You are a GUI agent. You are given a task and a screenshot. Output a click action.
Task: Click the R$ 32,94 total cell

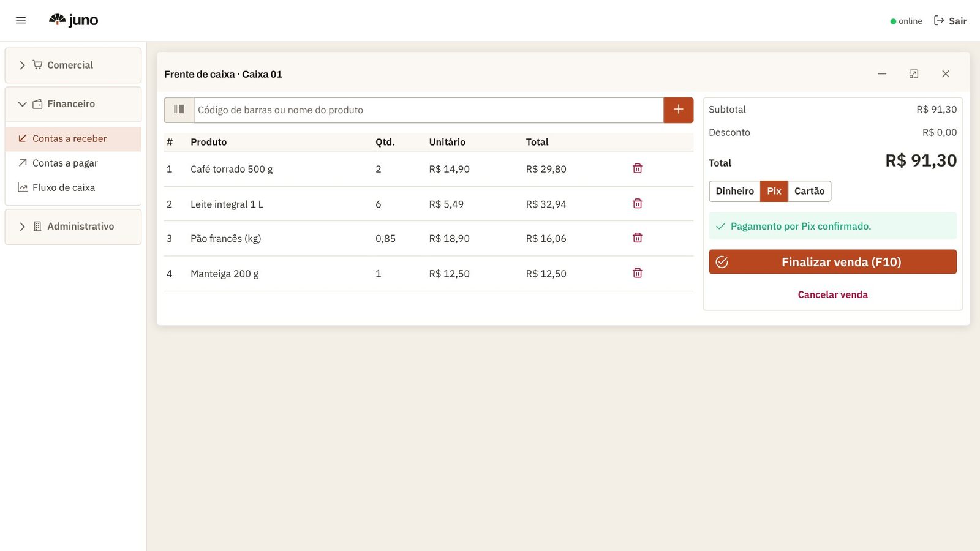click(x=546, y=204)
